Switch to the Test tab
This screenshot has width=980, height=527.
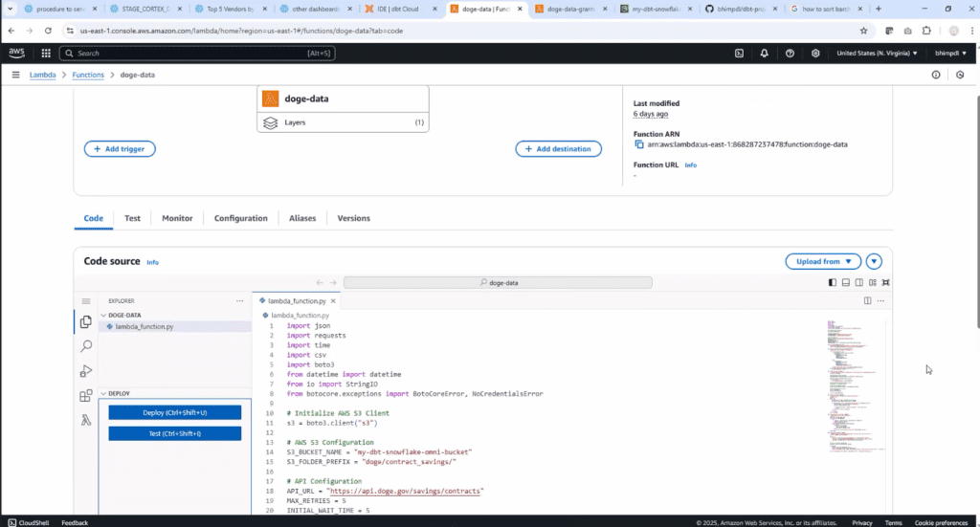point(132,218)
